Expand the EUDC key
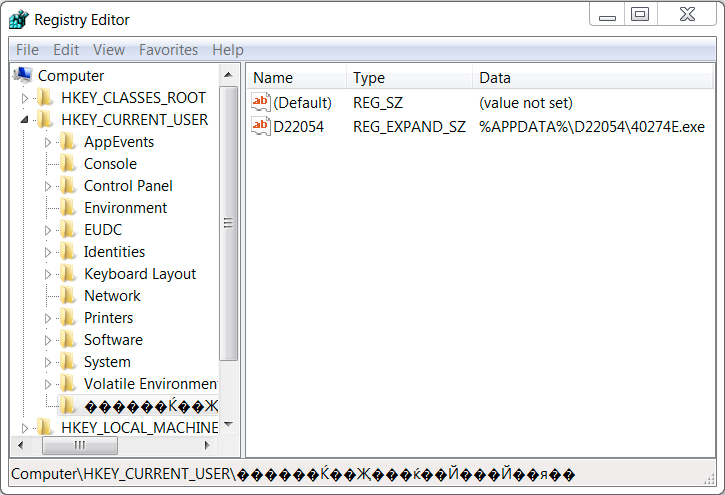 pos(48,230)
